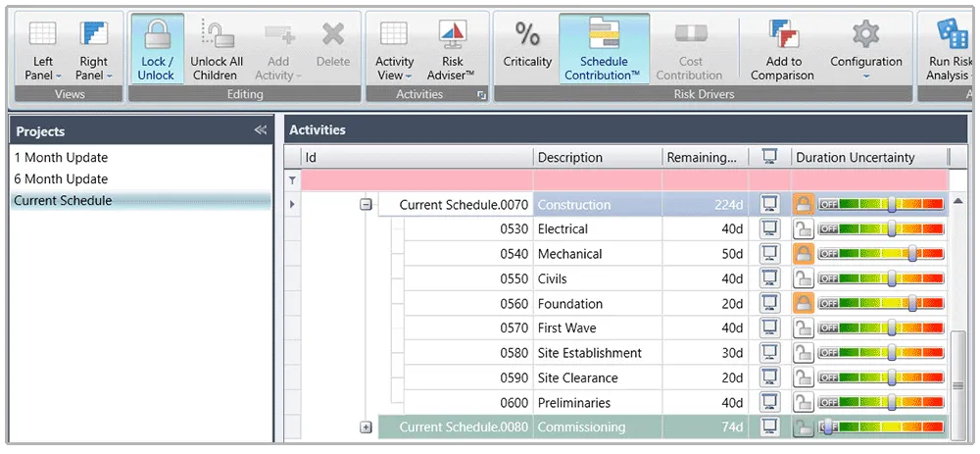Click the monitor icon for First Wave row
This screenshot has height=454, width=980.
coord(770,328)
